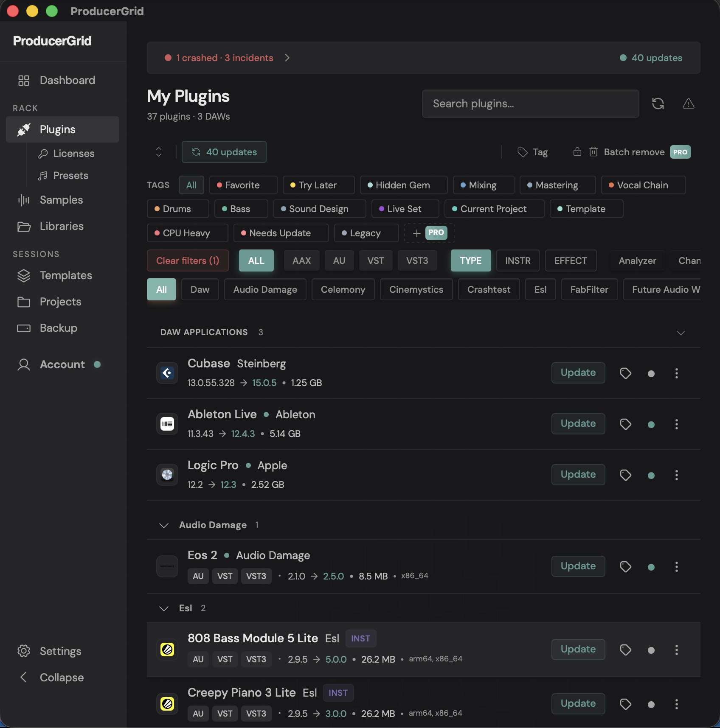Collapse the Audio Damage group
Viewport: 720px width, 728px height.
(x=164, y=525)
